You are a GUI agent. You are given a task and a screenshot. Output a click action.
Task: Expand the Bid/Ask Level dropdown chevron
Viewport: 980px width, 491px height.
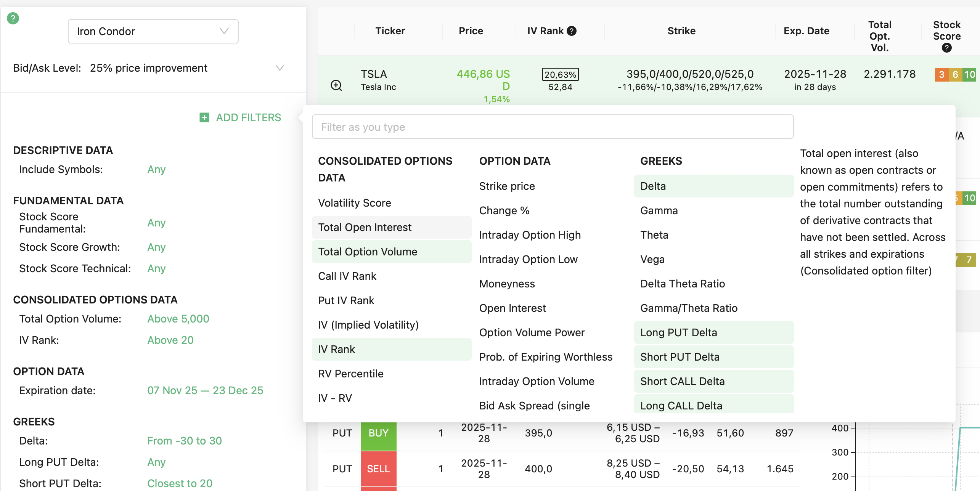280,68
